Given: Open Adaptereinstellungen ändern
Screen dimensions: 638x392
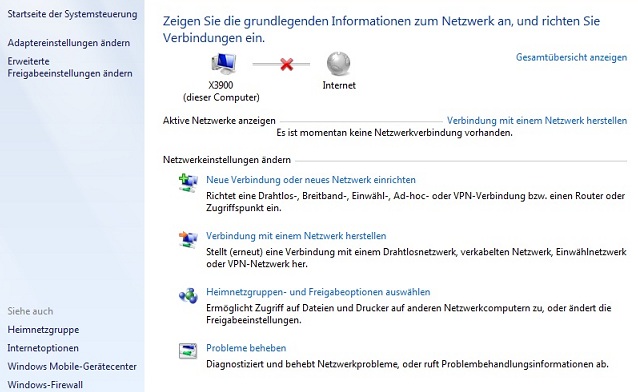Looking at the screenshot, I should (69, 43).
